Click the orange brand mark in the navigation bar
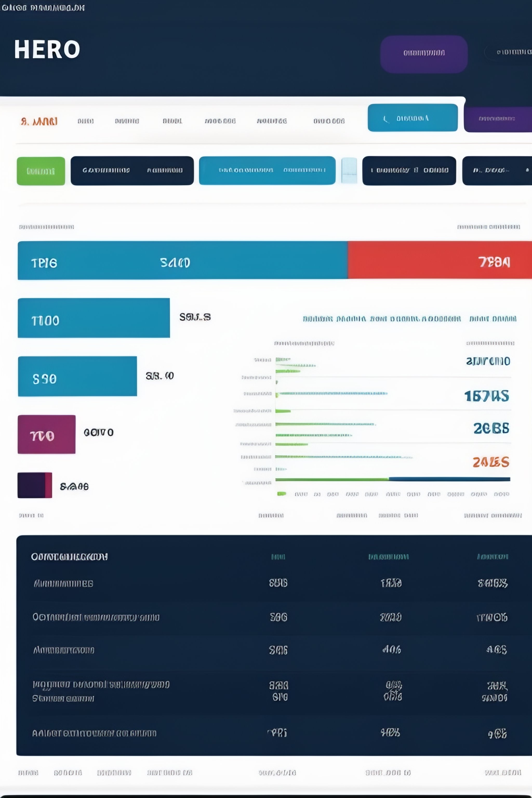The width and height of the screenshot is (532, 798). (38, 121)
